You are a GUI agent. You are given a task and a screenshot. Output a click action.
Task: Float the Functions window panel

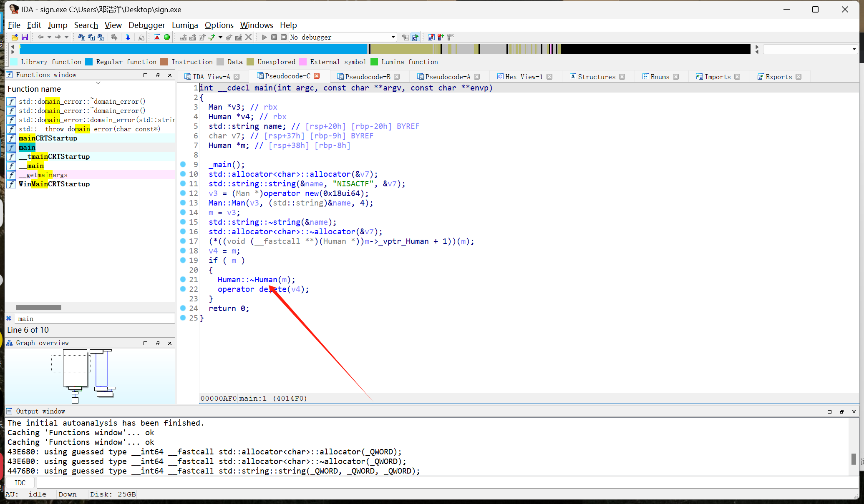158,75
